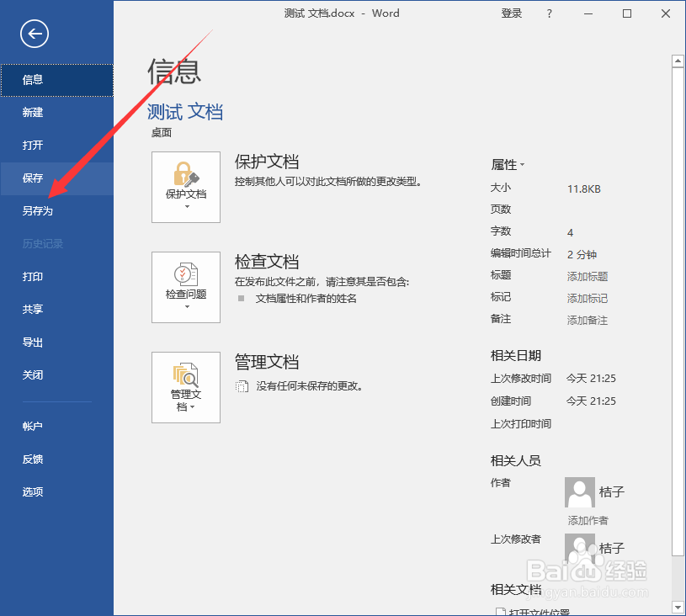Click 登录 (Sign in) at the top
This screenshot has height=616, width=686.
(x=511, y=13)
